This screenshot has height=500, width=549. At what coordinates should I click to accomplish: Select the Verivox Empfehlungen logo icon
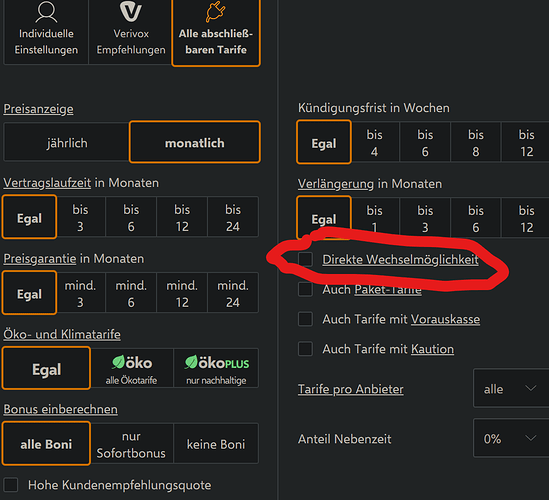131,11
